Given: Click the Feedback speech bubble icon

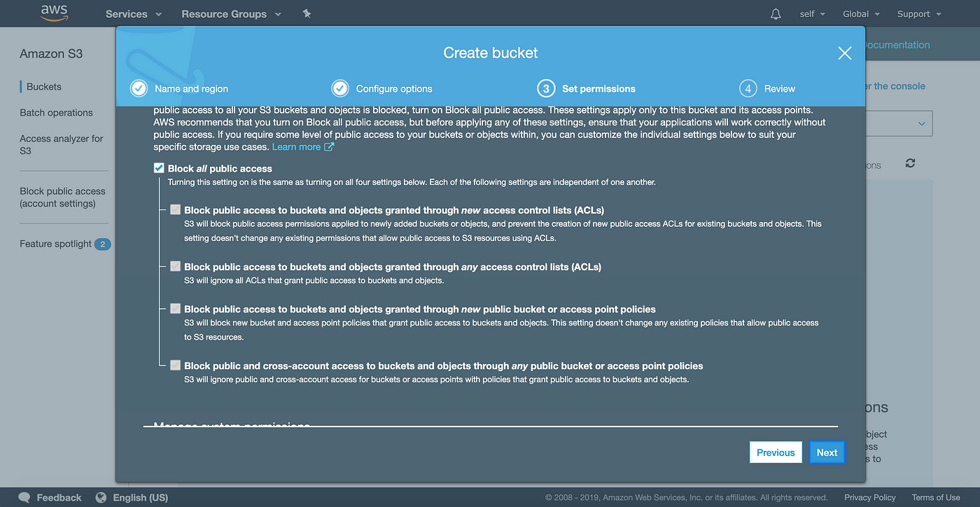Looking at the screenshot, I should pyautogui.click(x=24, y=498).
